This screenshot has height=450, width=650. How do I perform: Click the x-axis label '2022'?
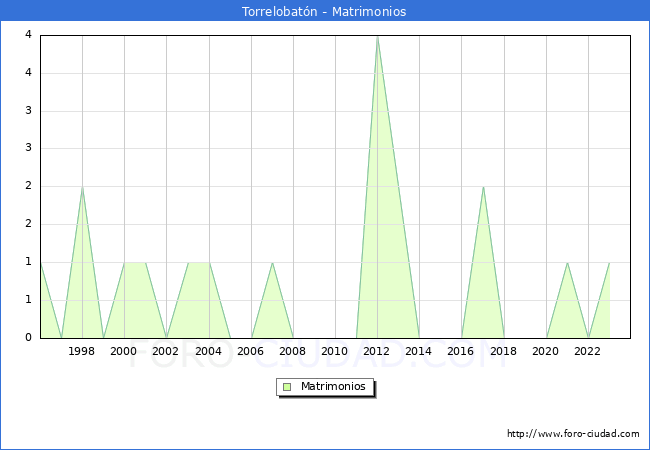(x=587, y=351)
